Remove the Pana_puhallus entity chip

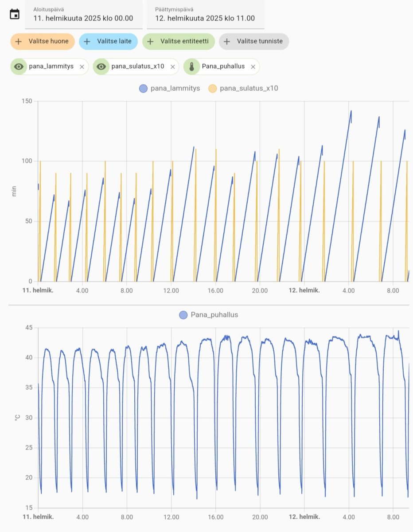click(x=253, y=66)
